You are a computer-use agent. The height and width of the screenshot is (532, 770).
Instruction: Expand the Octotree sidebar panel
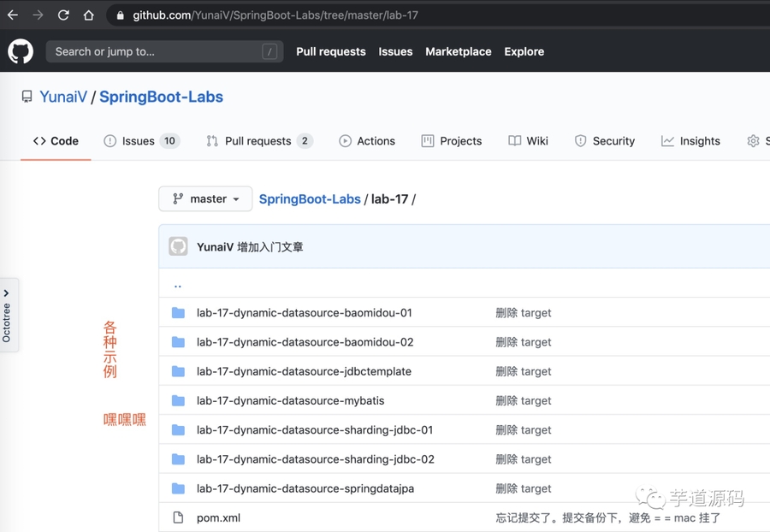(8, 314)
